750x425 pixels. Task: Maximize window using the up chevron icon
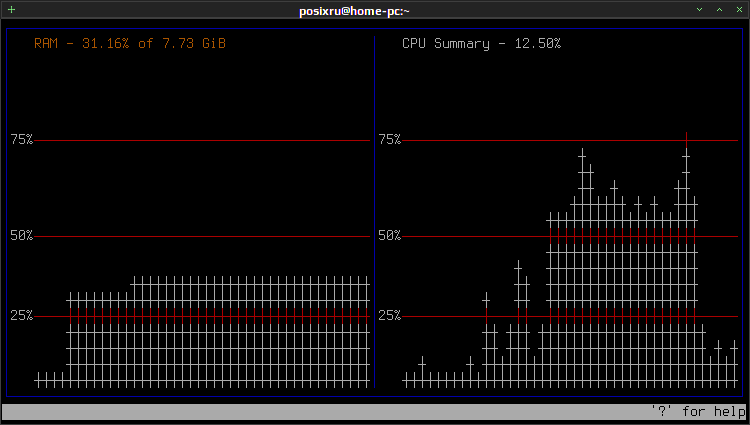pyautogui.click(x=719, y=10)
